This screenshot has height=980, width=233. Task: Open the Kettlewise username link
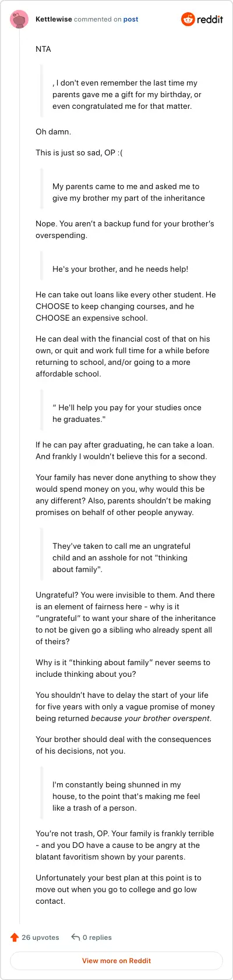[x=54, y=19]
